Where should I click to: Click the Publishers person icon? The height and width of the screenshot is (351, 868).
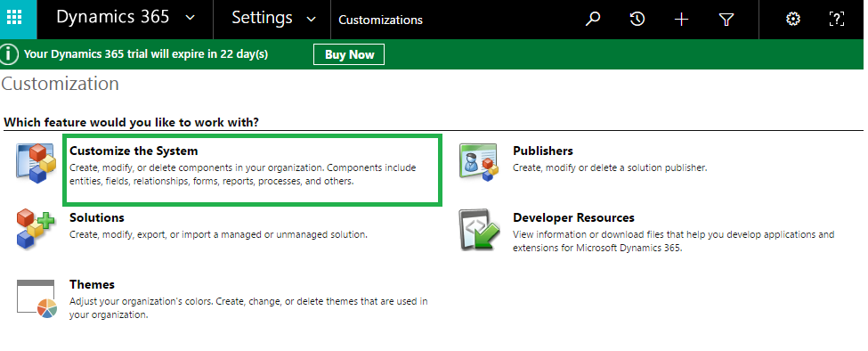pos(479,163)
